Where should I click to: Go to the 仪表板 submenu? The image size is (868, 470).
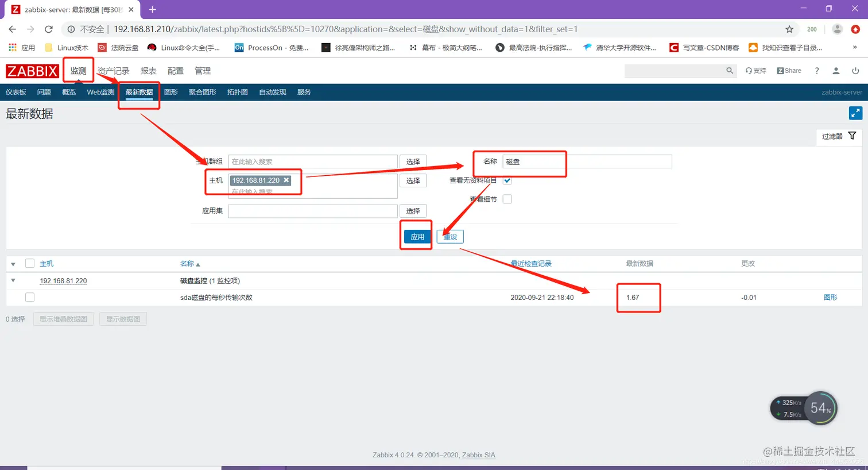click(16, 92)
